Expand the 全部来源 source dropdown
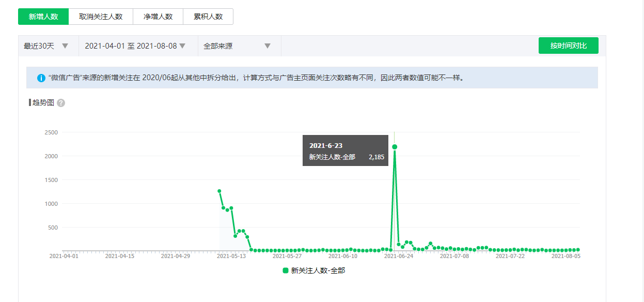The height and width of the screenshot is (302, 644). (x=238, y=46)
